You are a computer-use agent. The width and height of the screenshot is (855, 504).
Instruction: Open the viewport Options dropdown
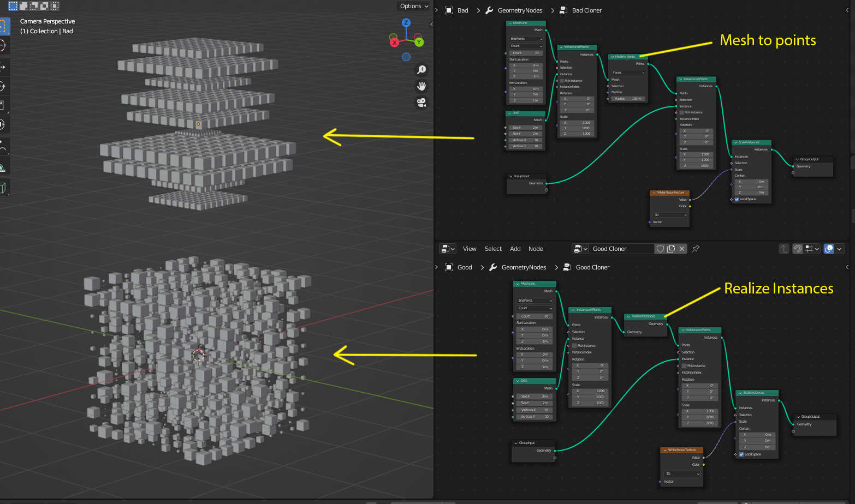(414, 6)
